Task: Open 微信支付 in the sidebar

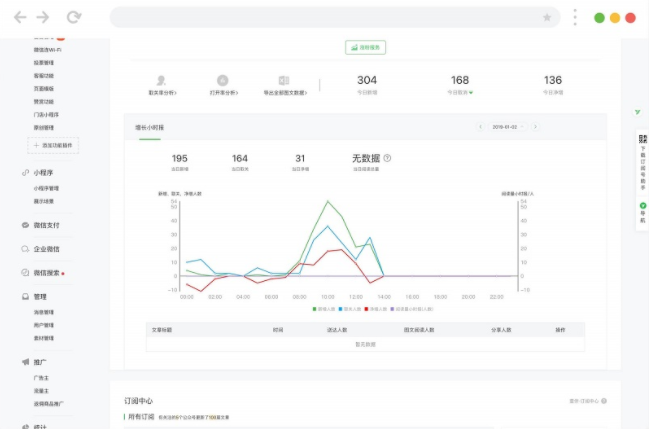Action: tap(44, 225)
